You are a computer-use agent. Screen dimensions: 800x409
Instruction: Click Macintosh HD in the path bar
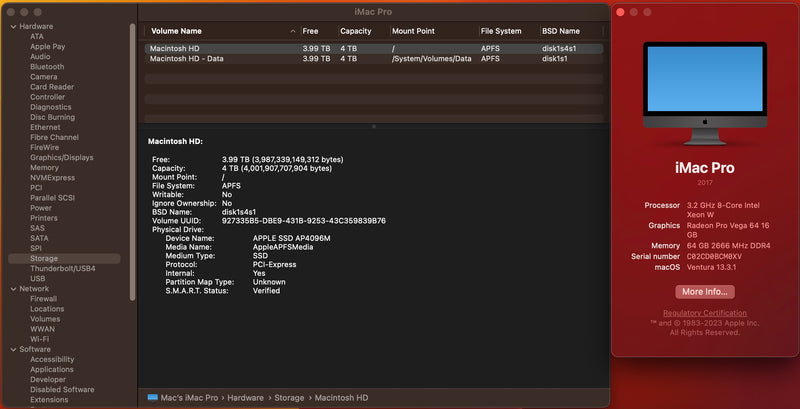341,398
